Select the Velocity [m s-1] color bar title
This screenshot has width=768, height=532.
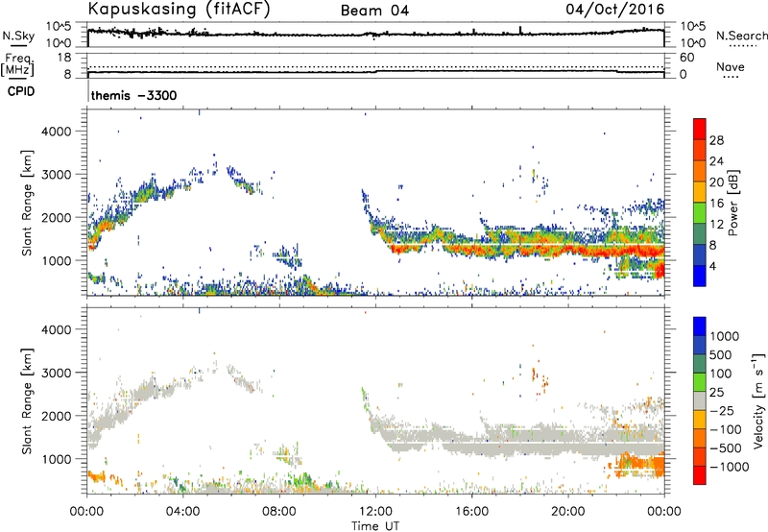758,400
